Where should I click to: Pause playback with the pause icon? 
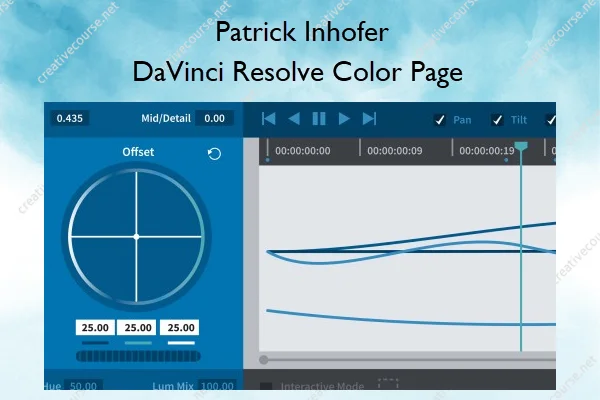(319, 119)
